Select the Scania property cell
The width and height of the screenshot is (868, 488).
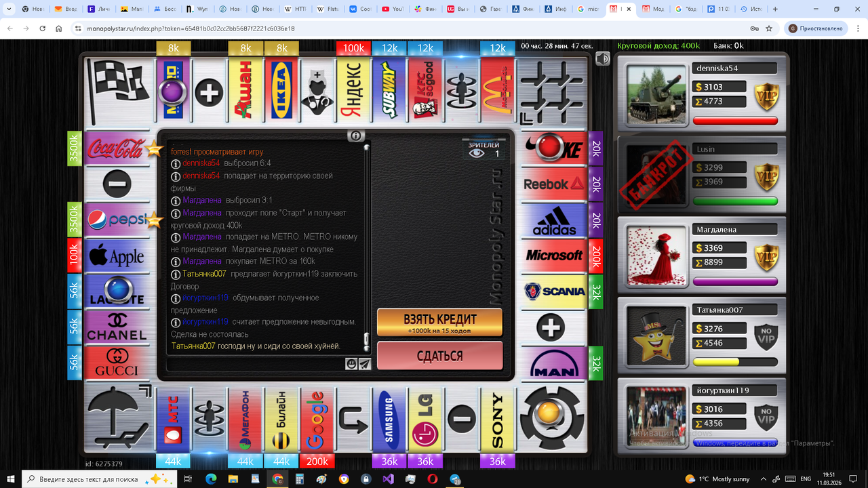554,291
